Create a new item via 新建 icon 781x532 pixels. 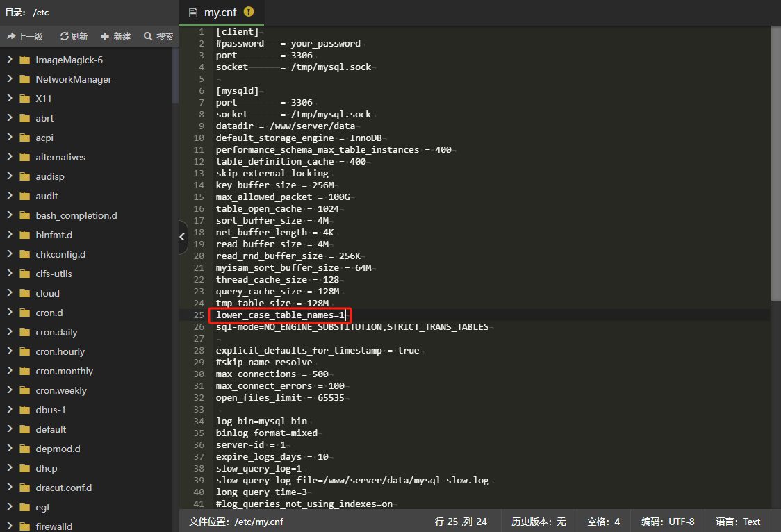[x=105, y=35]
